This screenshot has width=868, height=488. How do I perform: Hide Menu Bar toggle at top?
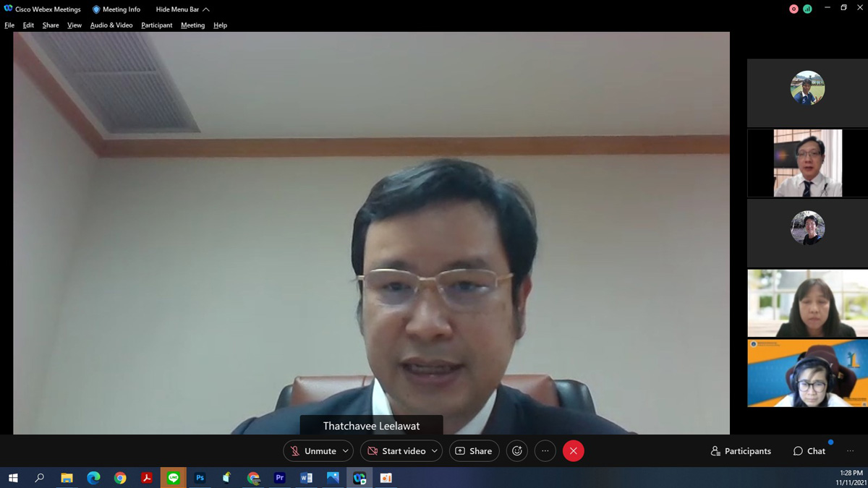tap(182, 9)
